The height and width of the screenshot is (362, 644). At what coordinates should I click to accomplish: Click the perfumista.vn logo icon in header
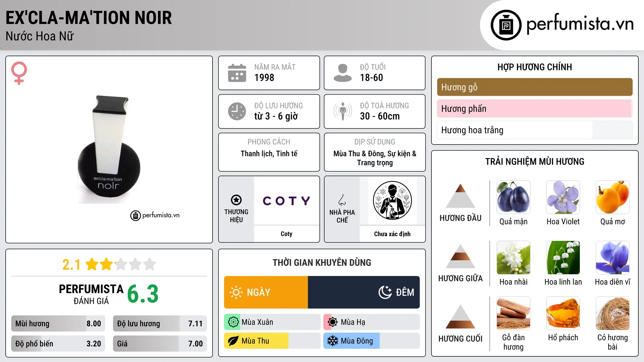506,25
